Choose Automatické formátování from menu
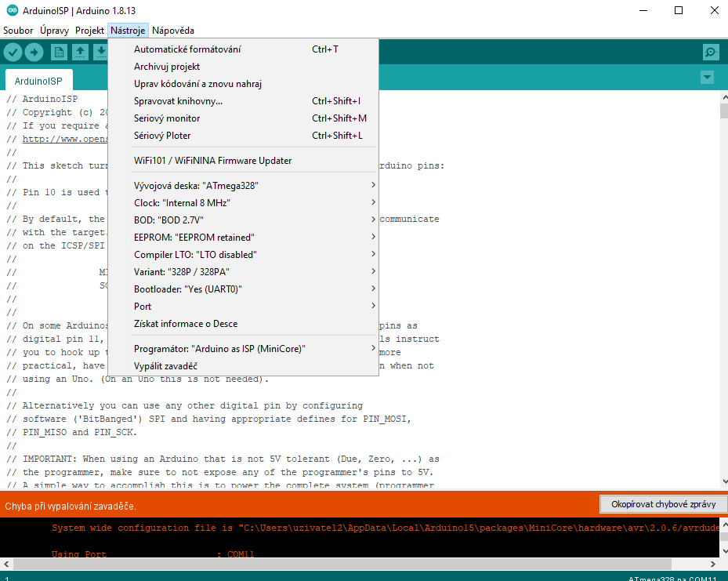This screenshot has width=728, height=581. 187,49
